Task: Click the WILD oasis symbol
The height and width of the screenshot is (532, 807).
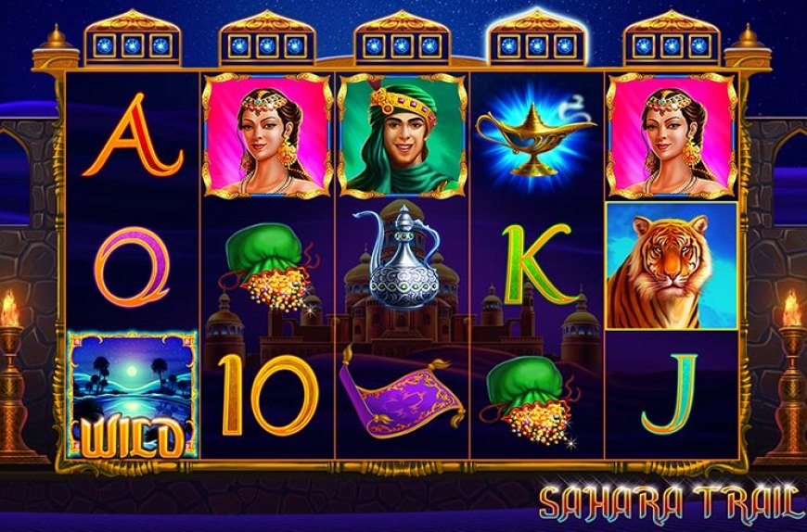Action: (x=133, y=394)
